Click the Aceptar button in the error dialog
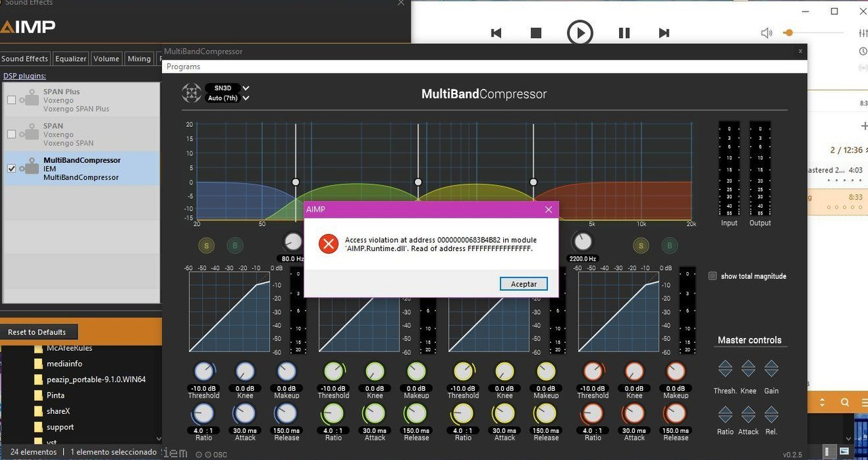Image resolution: width=868 pixels, height=460 pixels. click(x=524, y=284)
